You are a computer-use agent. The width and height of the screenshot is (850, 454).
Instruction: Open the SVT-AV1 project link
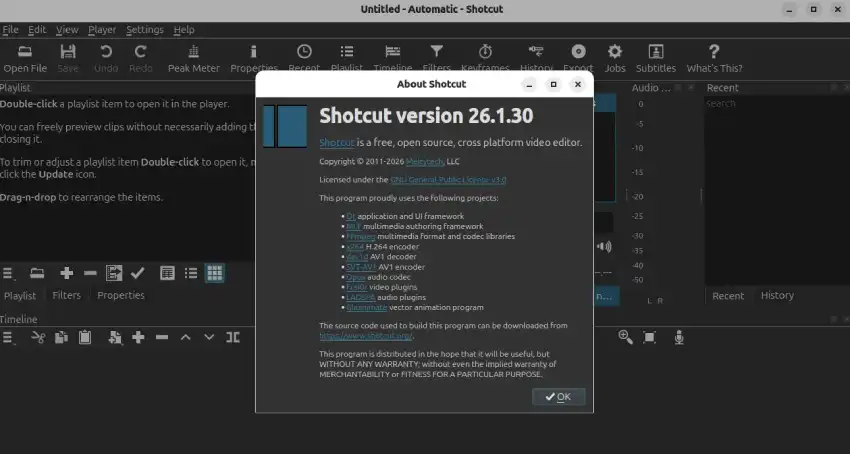(361, 267)
